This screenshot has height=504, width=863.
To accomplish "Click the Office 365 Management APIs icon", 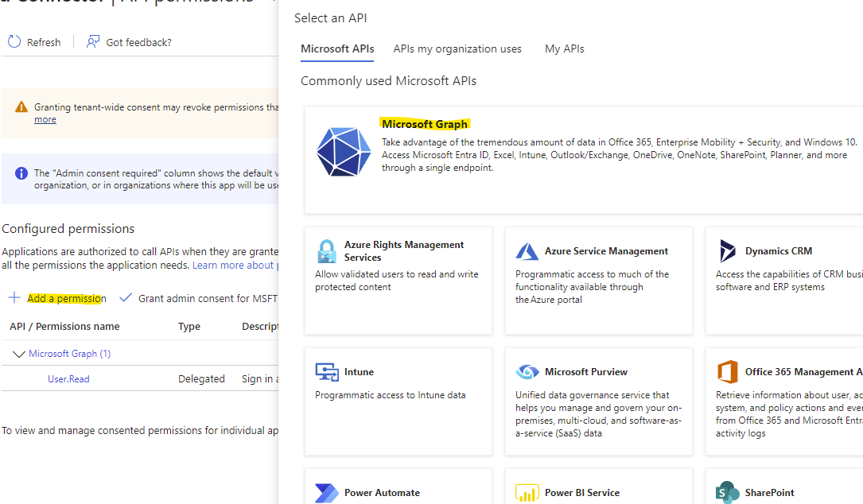I will 728,372.
